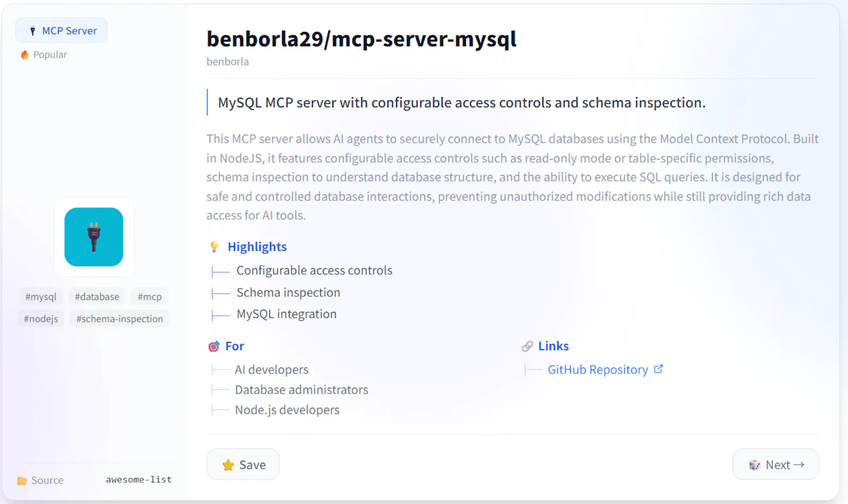Screen dimensions: 848x504
Task: Click the dice icon in Next button
Action: coord(754,465)
